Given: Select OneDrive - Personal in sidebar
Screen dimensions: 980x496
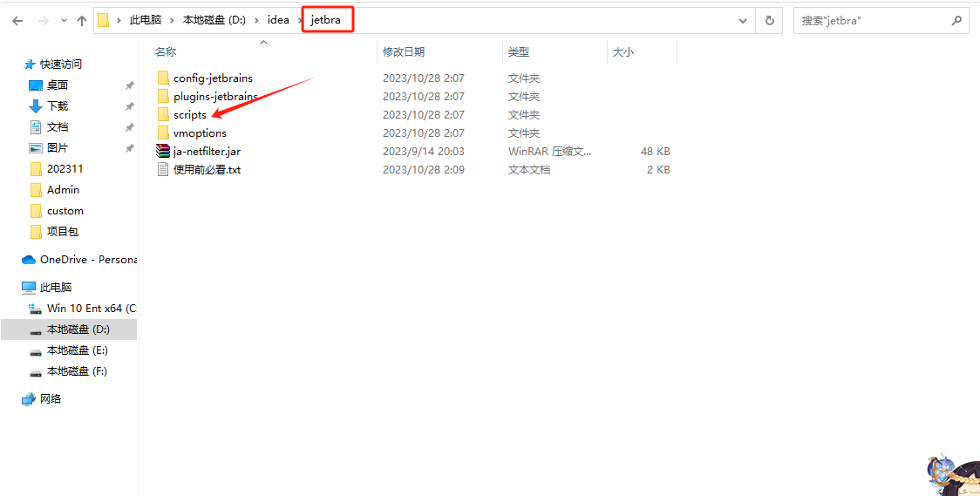Looking at the screenshot, I should tap(87, 260).
